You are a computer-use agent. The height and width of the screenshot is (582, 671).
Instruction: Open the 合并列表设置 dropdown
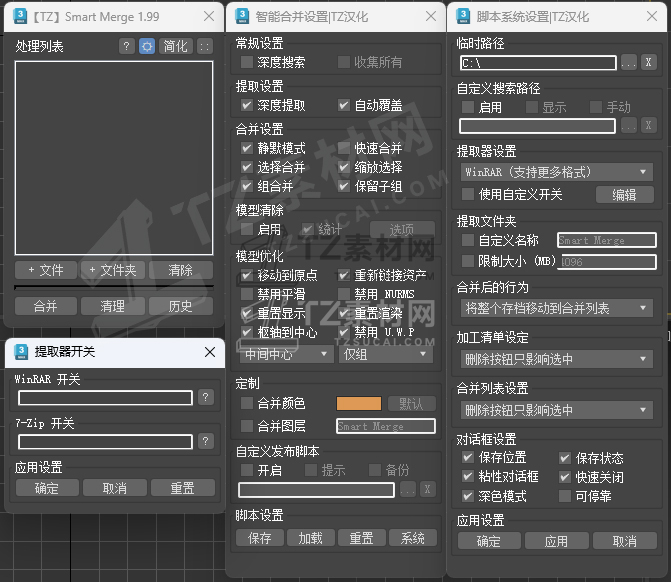tap(557, 410)
